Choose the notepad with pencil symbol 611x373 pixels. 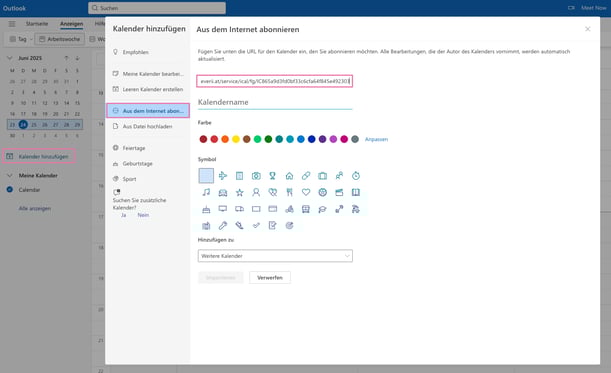273,226
